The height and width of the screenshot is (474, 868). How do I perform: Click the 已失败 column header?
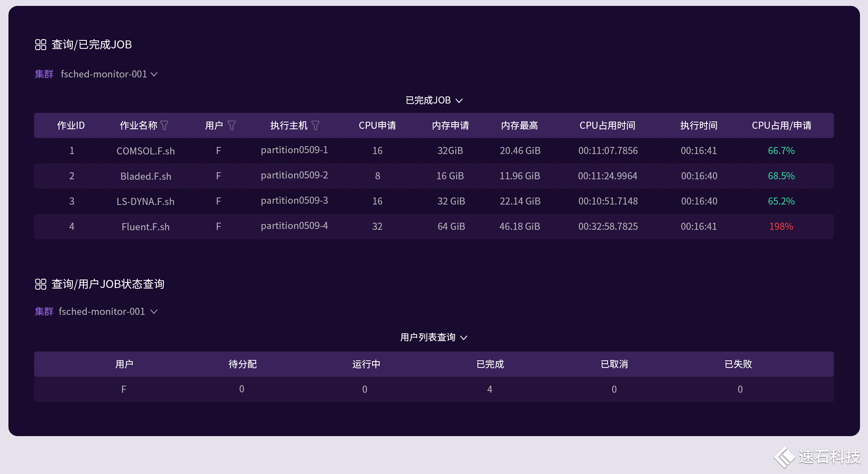point(738,364)
